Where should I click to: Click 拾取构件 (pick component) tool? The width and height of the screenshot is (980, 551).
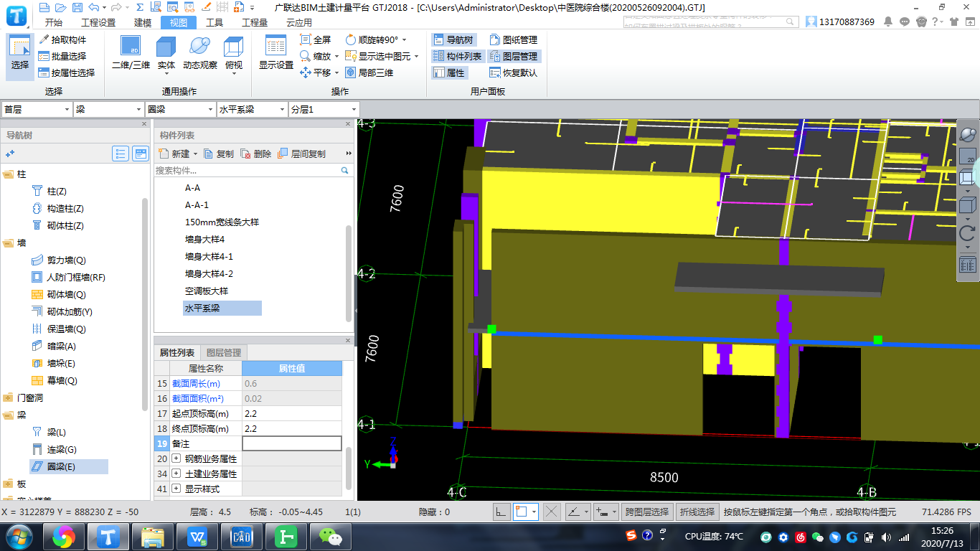click(x=62, y=39)
